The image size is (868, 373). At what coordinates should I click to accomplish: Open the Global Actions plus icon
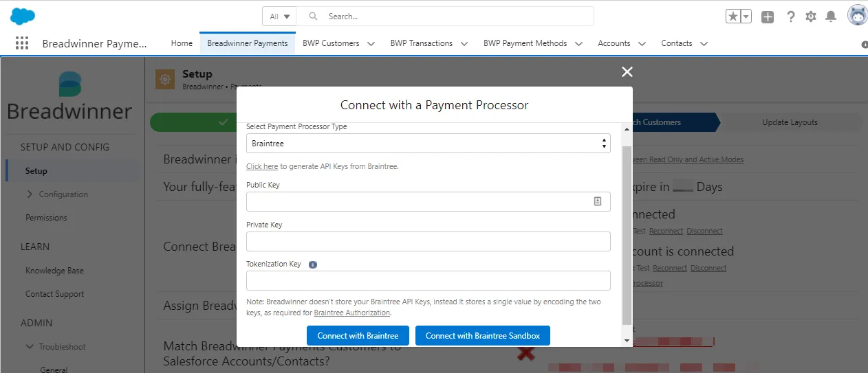coord(768,16)
